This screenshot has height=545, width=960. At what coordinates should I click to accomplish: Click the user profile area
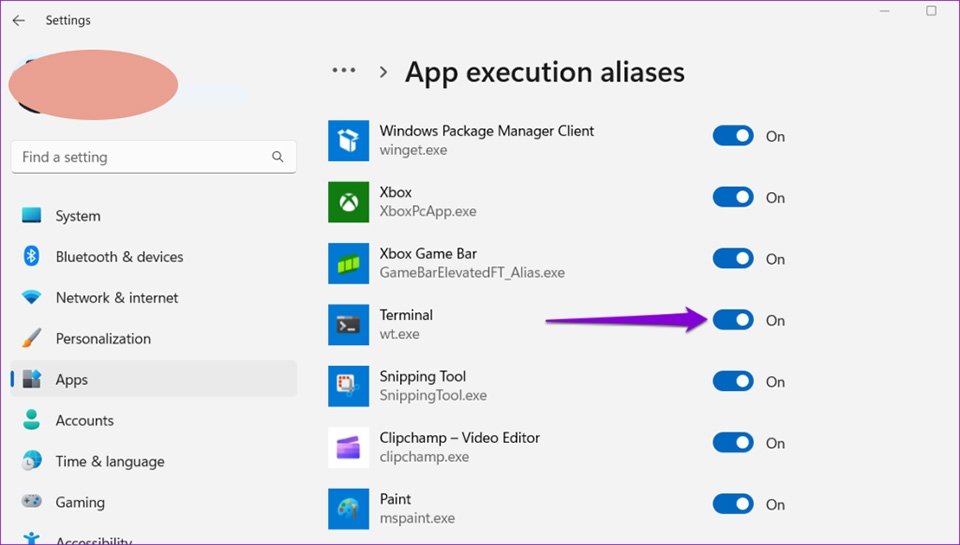(x=93, y=85)
